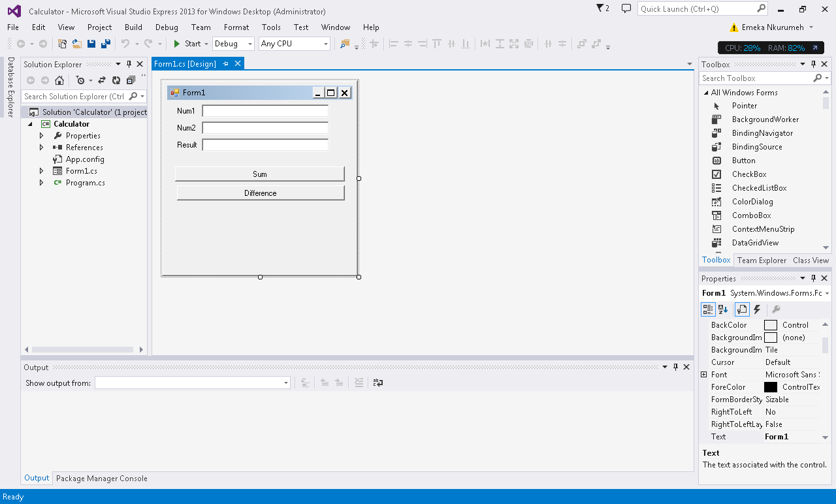Click the Find in Files toolbar icon
Viewport: 836px width, 504px height.
click(x=345, y=44)
